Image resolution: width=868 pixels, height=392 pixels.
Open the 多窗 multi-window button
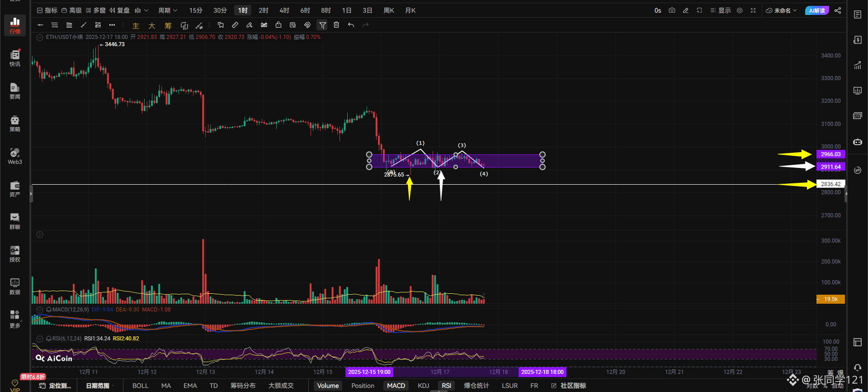(96, 10)
